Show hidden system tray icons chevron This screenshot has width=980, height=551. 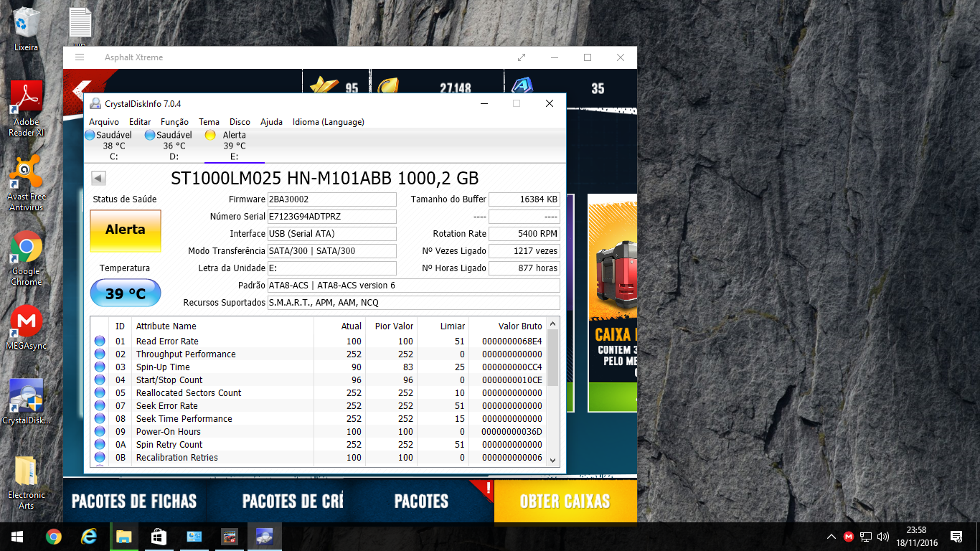[x=831, y=537]
